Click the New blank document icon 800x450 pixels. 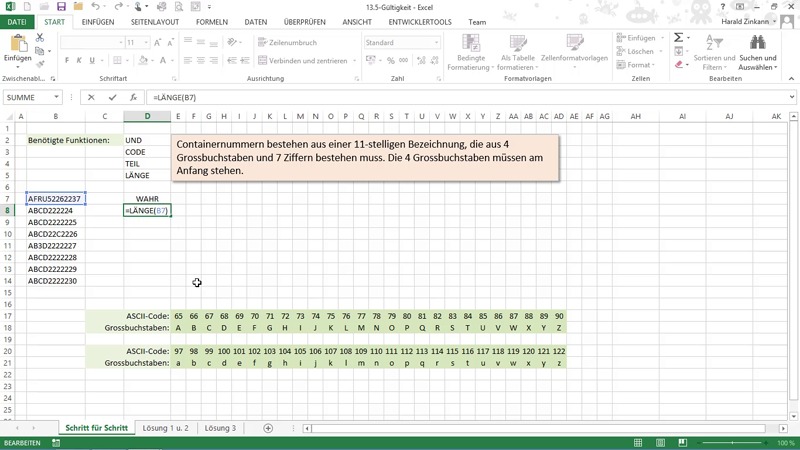coord(27,7)
